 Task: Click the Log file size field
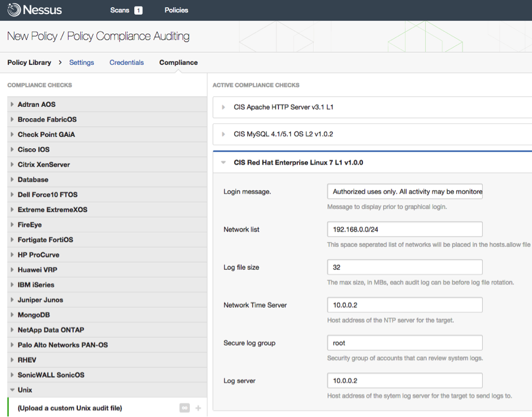pyautogui.click(x=405, y=267)
